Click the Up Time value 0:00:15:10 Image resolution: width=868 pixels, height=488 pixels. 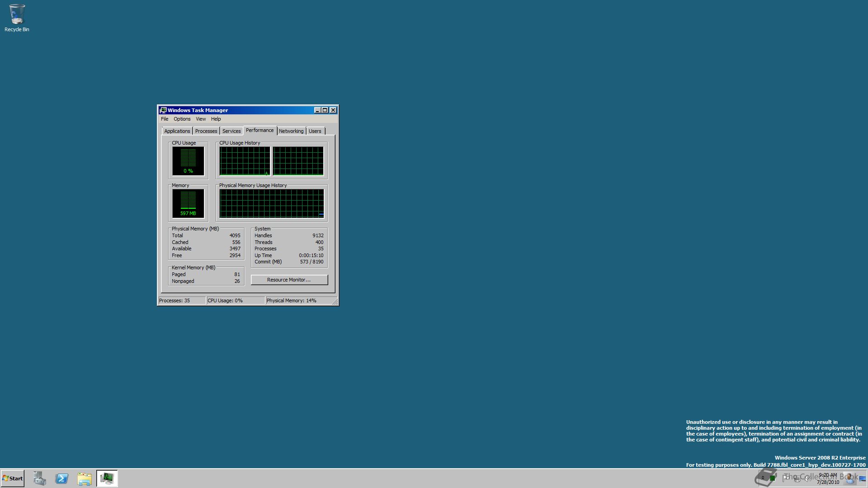click(311, 255)
